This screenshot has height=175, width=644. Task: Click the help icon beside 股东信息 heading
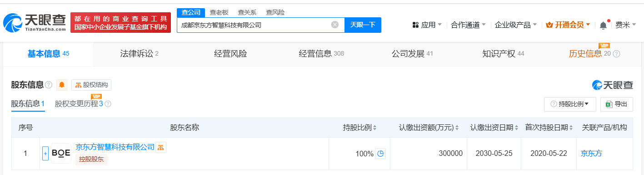pos(49,85)
